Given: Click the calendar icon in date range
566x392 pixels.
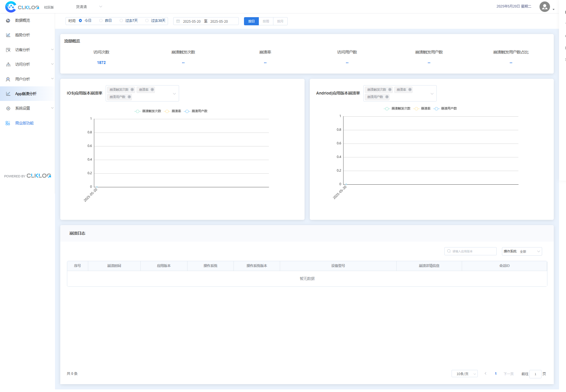Looking at the screenshot, I should point(178,21).
